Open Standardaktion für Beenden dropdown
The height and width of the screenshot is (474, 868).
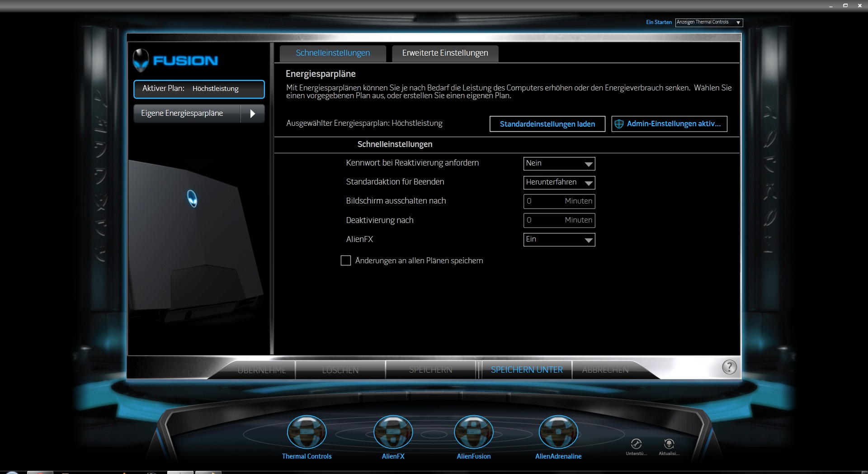[x=559, y=183]
